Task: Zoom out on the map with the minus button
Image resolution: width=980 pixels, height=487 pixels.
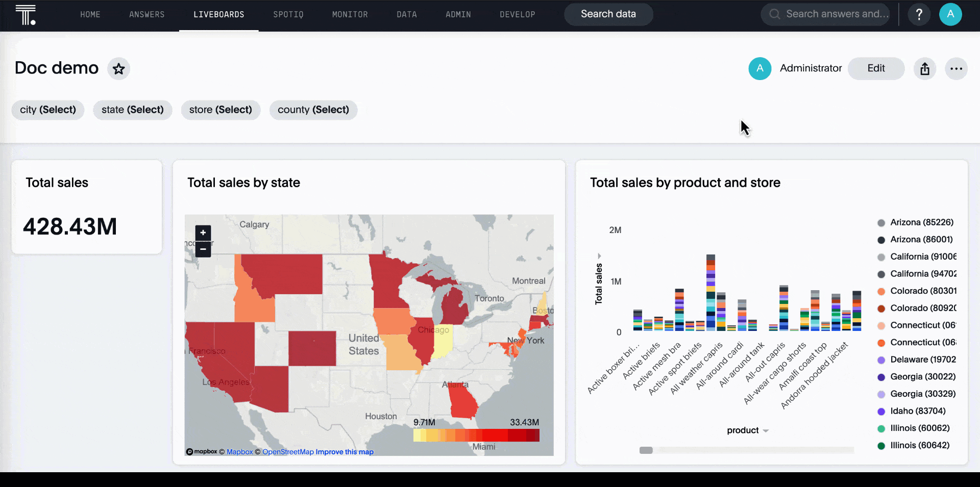Action: click(203, 249)
